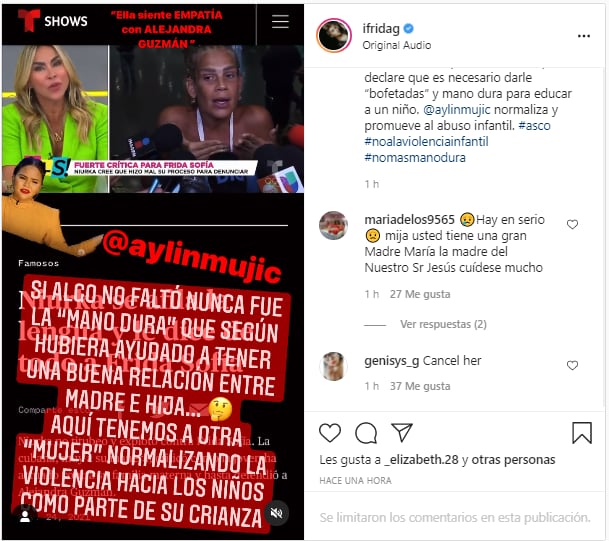Open the Original Audio link
The image size is (609, 541).
click(397, 45)
